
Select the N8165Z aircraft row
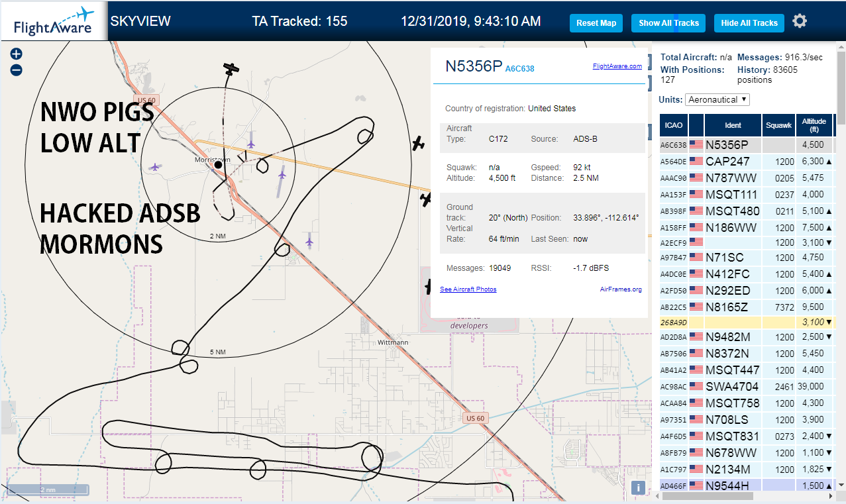(747, 307)
